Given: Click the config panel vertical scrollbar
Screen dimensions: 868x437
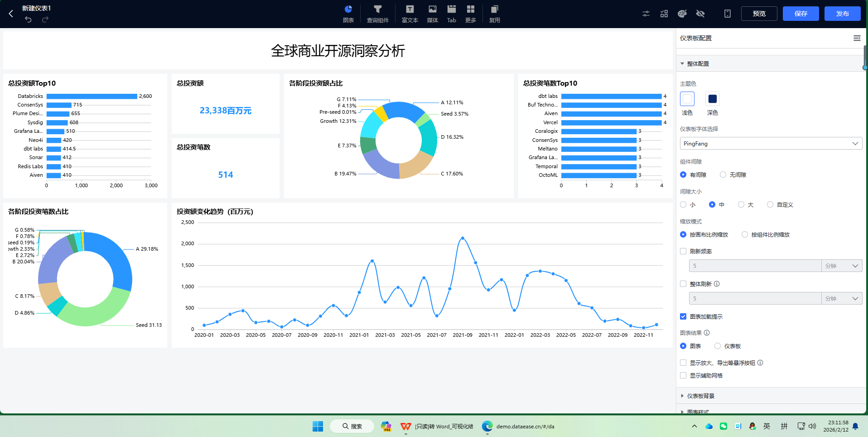Looking at the screenshot, I should pyautogui.click(x=865, y=57).
